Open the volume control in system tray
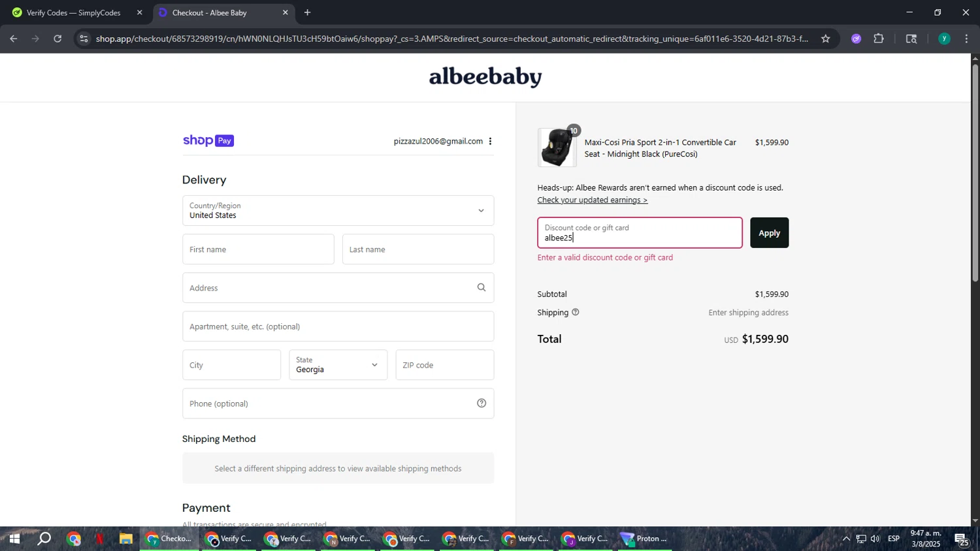 (875, 539)
